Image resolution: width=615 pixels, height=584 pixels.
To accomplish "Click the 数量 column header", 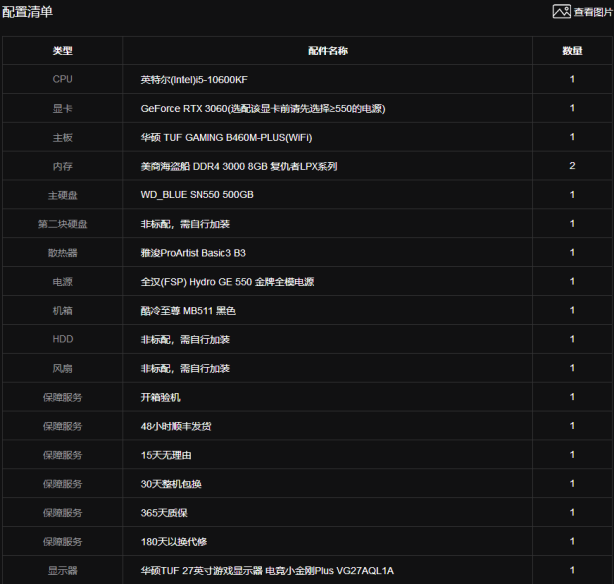I will coord(572,51).
